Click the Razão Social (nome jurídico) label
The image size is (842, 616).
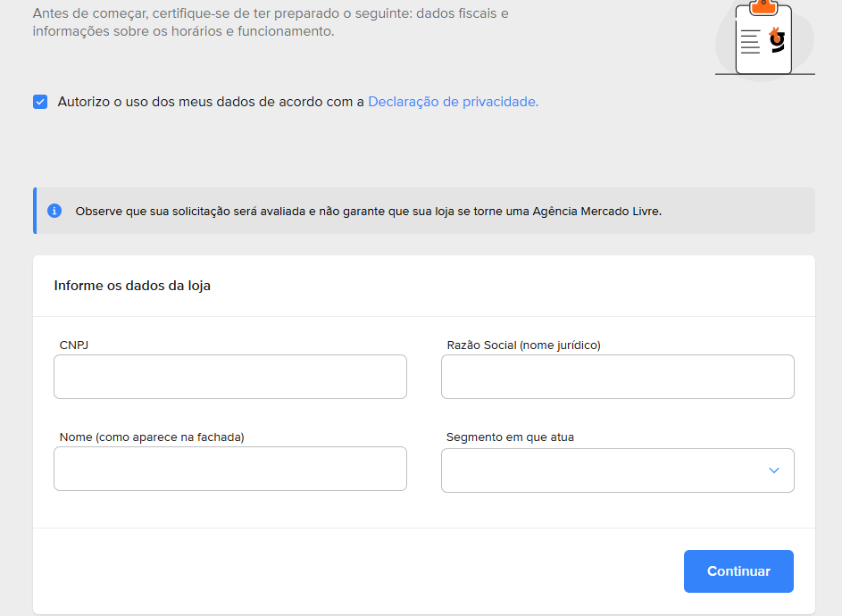coord(523,345)
